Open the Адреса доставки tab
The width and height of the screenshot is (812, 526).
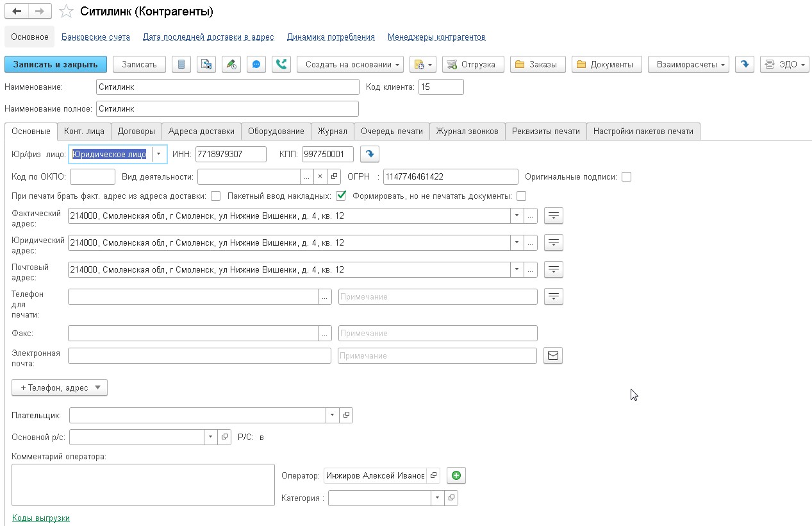point(201,131)
